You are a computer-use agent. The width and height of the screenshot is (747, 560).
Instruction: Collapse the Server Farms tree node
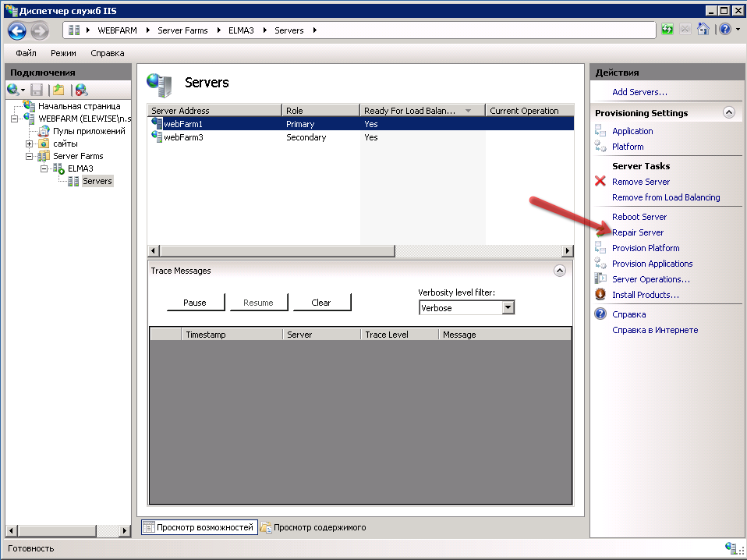[30, 156]
